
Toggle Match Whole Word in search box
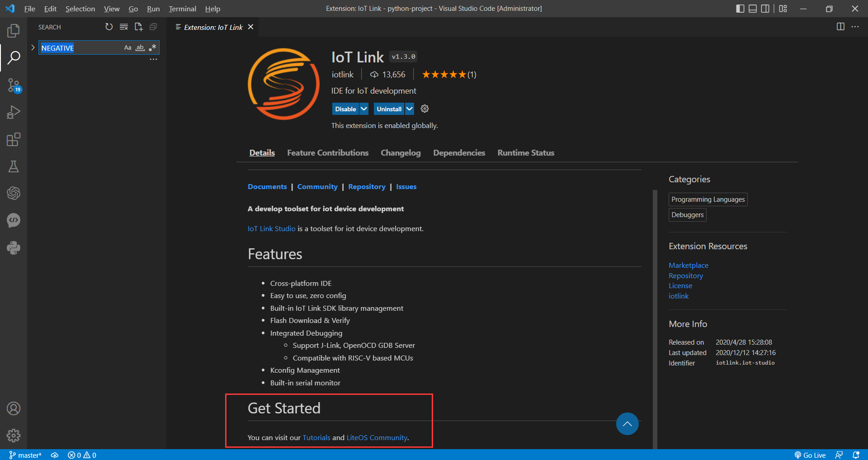[x=140, y=47]
